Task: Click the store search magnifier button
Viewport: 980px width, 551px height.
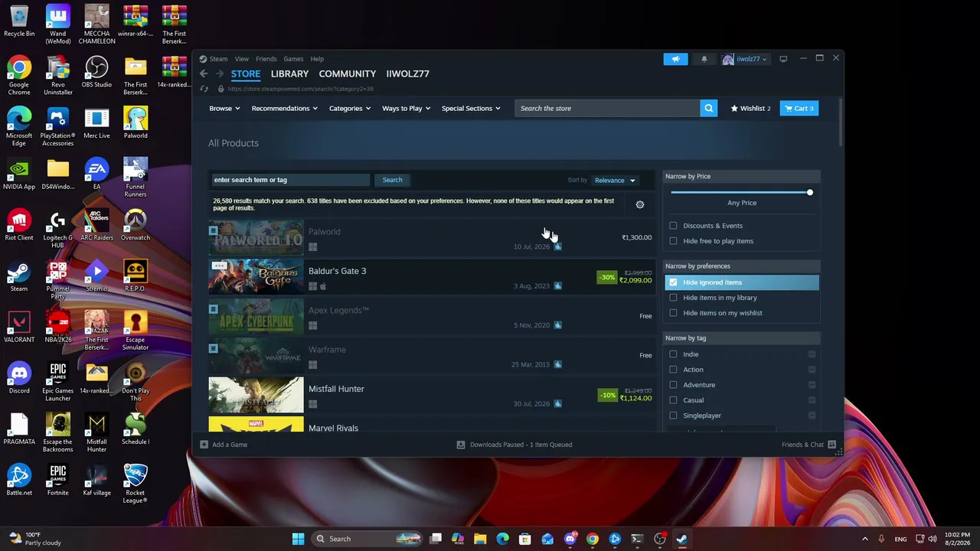Action: coord(709,109)
